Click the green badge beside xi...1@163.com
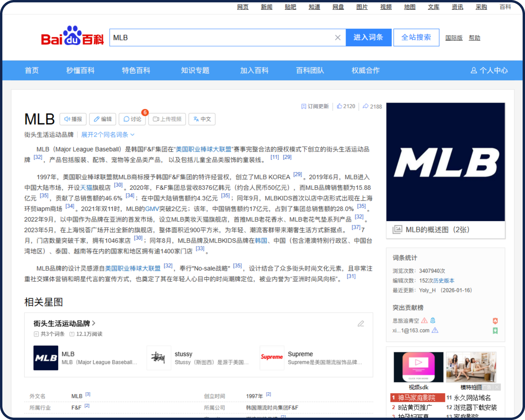Screen dimensions: 525x420 (495, 331)
